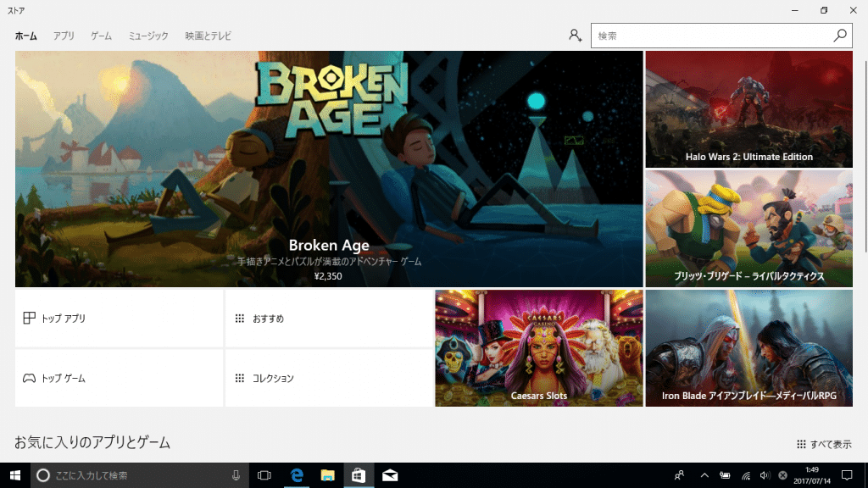Screen dimensions: 868x488
Task: Click the volume speaker icon
Action: click(765, 475)
